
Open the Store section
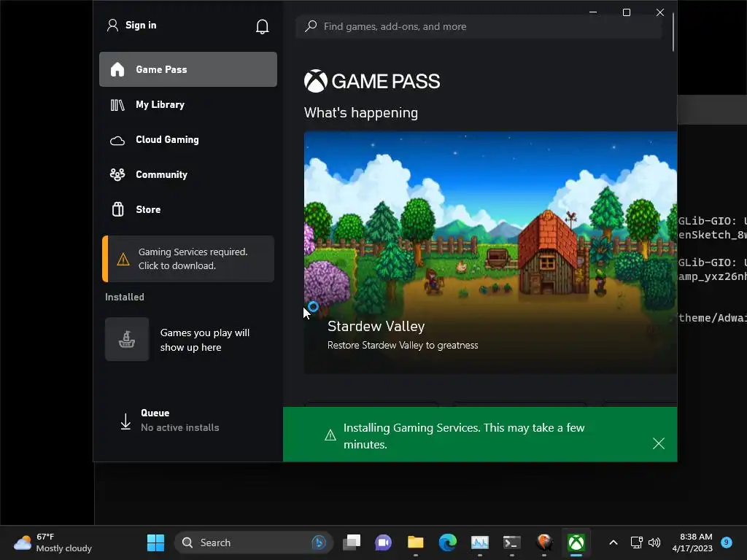[x=187, y=209]
